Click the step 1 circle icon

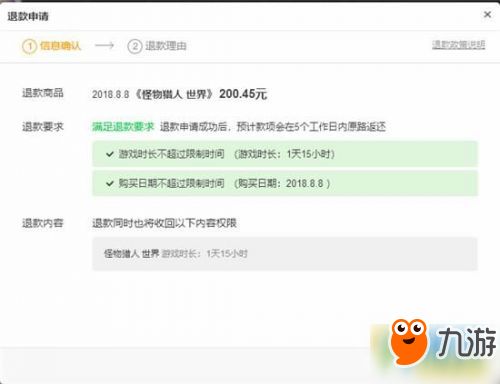tap(29, 46)
